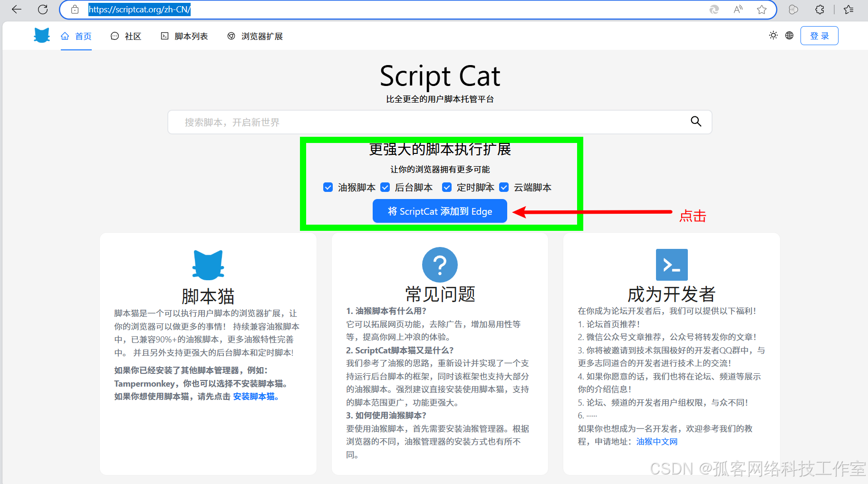Click the text 3. 如何使用油猴脚本?

[386, 416]
